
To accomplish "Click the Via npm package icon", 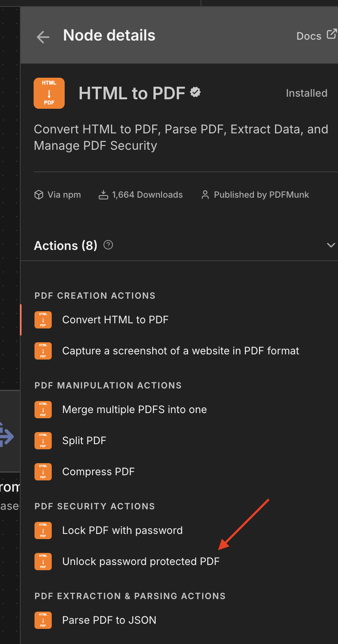I will point(39,195).
